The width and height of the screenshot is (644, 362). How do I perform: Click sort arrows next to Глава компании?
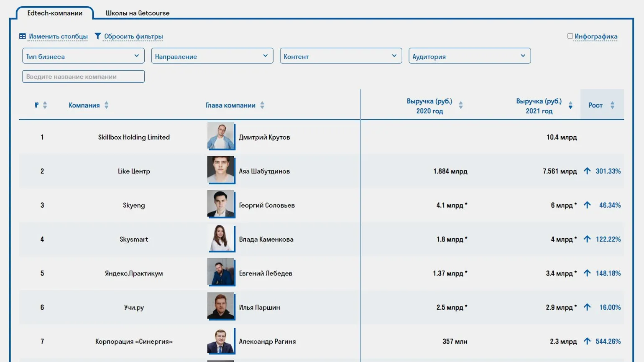[x=262, y=105]
